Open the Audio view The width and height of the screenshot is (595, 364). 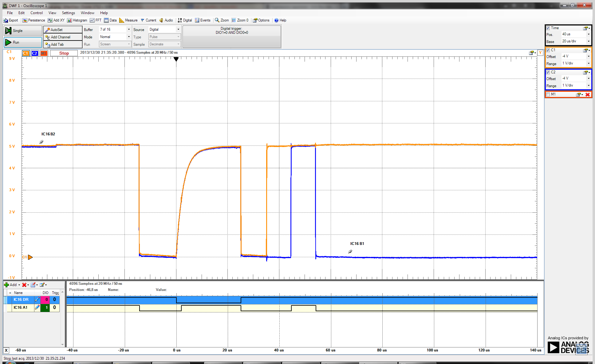pyautogui.click(x=166, y=20)
